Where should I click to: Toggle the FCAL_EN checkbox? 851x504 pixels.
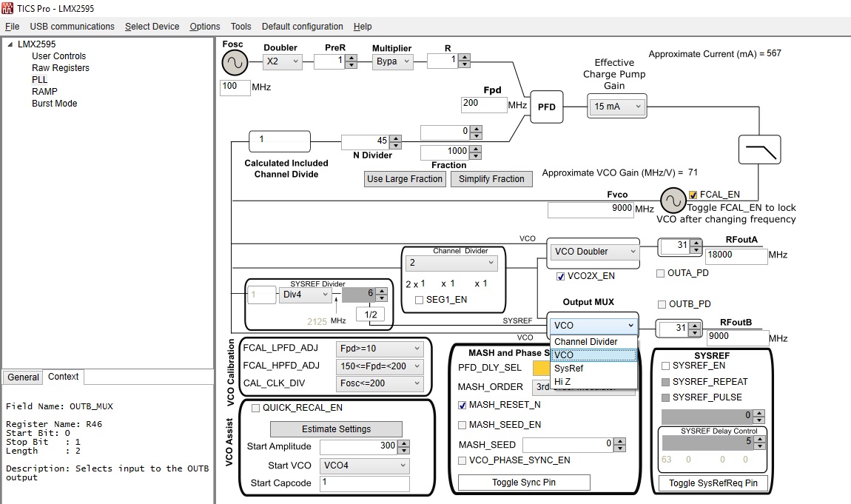(693, 195)
